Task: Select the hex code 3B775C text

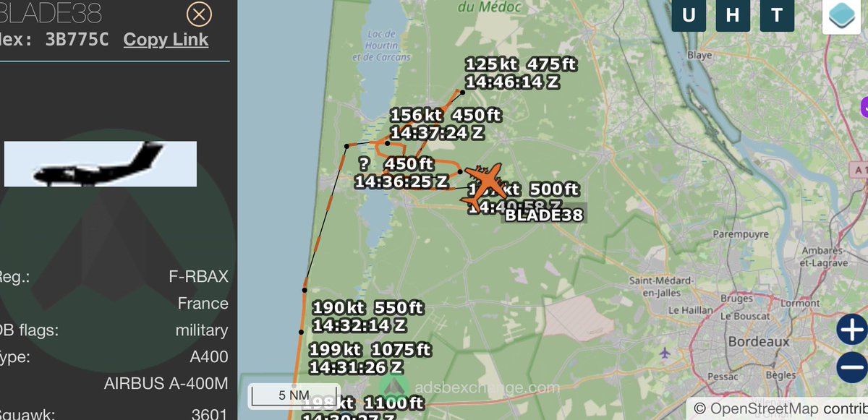Action: (76, 40)
